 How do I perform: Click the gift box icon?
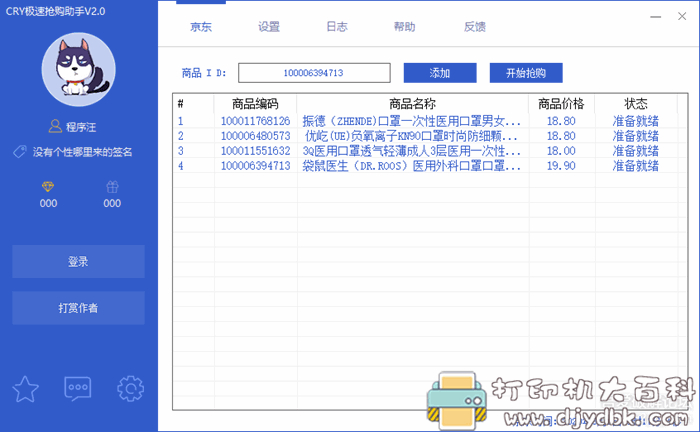(112, 187)
